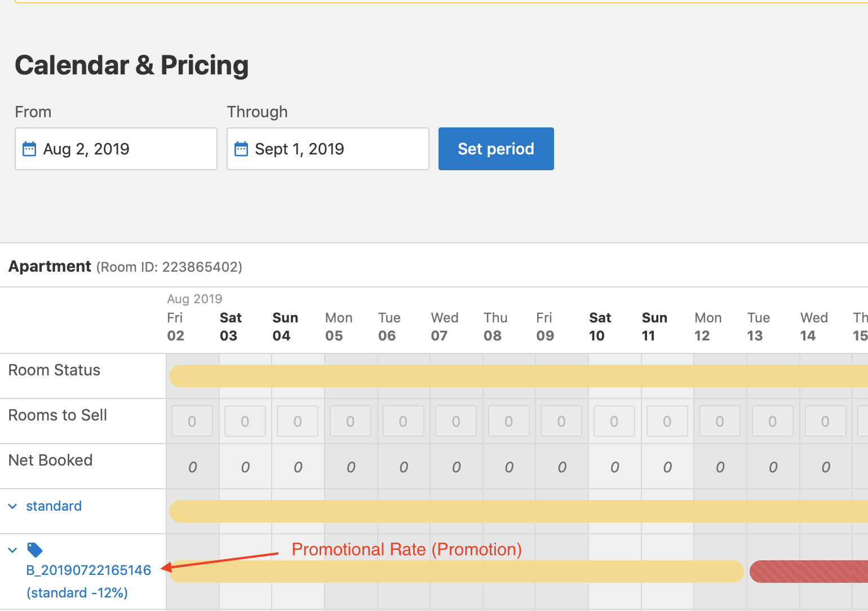Select Rooms to Sell box for Tue 13
The height and width of the screenshot is (611, 868).
click(x=773, y=421)
